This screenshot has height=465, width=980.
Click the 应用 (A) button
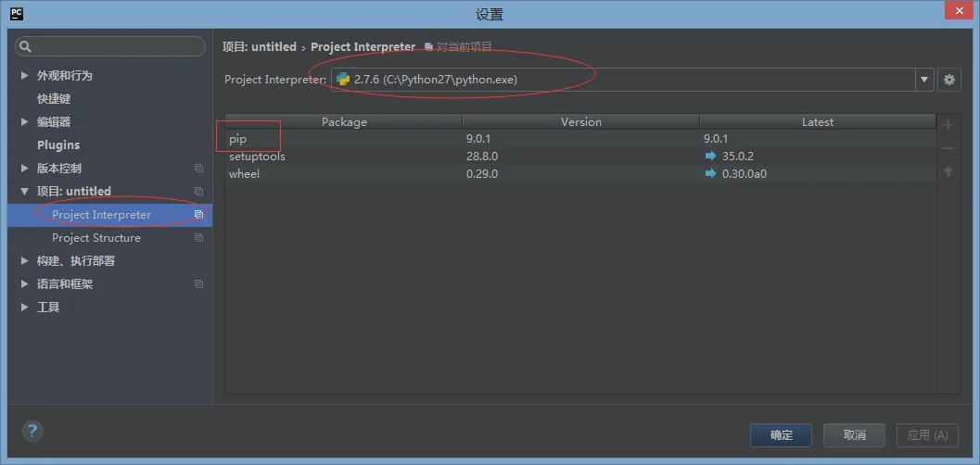tap(927, 435)
